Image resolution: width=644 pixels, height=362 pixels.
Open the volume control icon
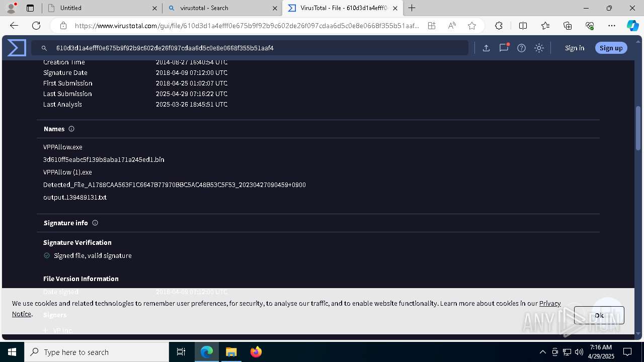(x=579, y=352)
